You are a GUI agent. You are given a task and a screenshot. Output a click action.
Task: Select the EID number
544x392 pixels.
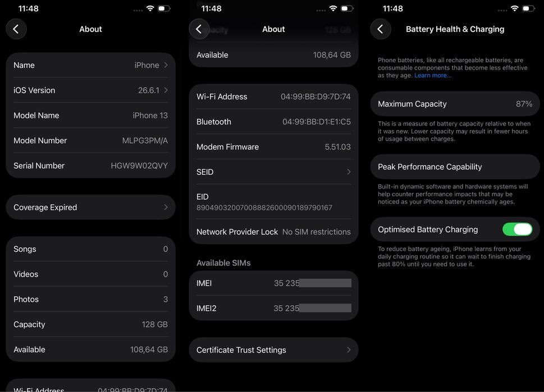pyautogui.click(x=264, y=207)
